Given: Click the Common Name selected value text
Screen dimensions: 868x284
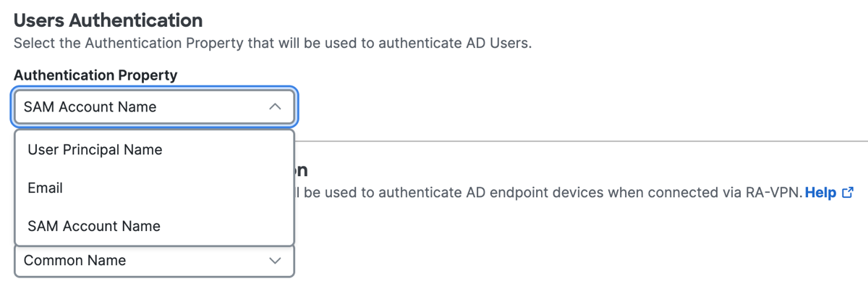Looking at the screenshot, I should (x=75, y=260).
